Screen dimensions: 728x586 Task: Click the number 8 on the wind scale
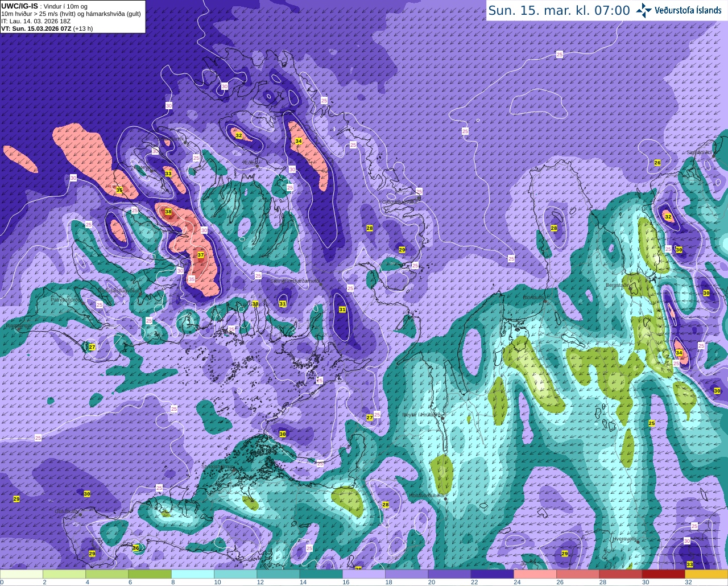pyautogui.click(x=172, y=582)
